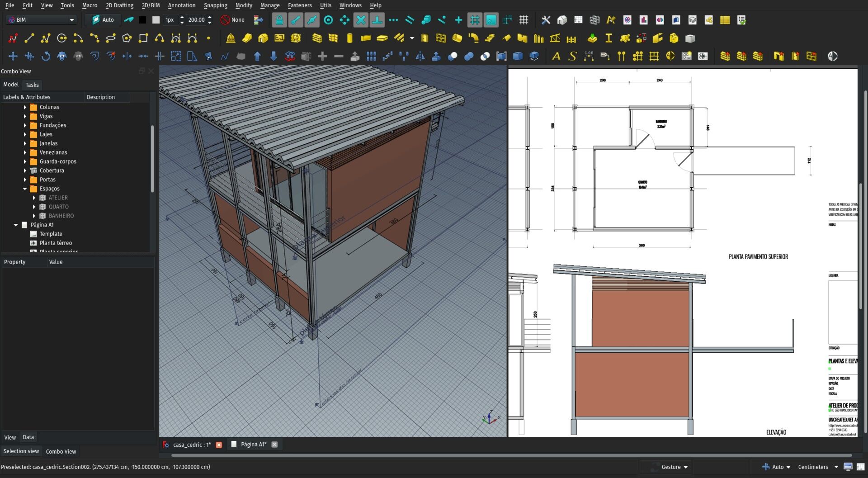Toggle snap to midpoint
The width and height of the screenshot is (868, 478).
coord(312,20)
